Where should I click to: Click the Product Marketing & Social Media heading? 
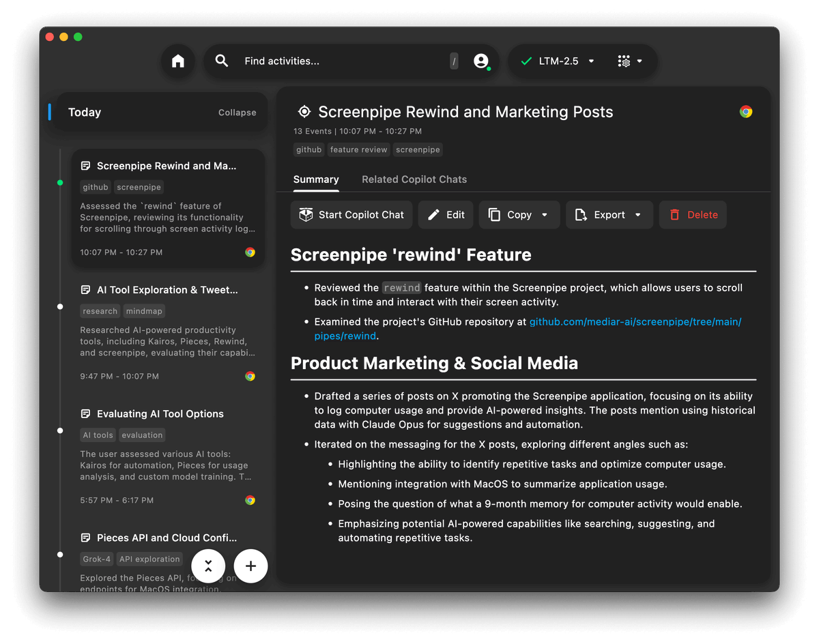pos(434,363)
